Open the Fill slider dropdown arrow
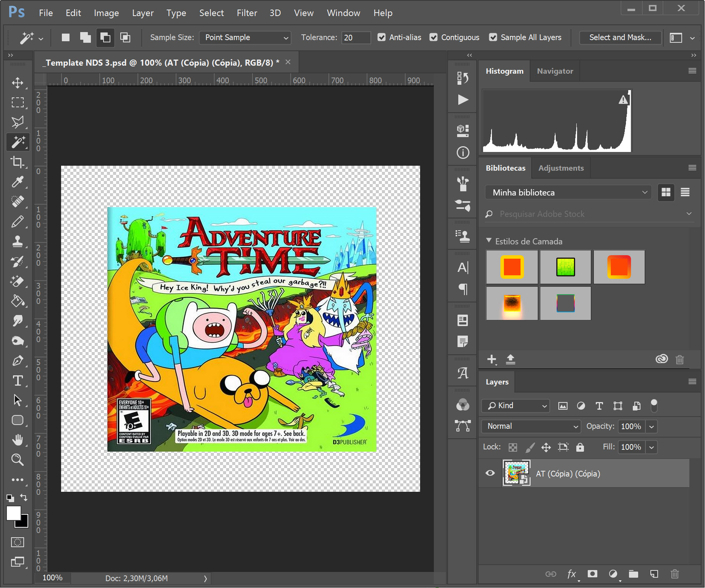 click(652, 447)
